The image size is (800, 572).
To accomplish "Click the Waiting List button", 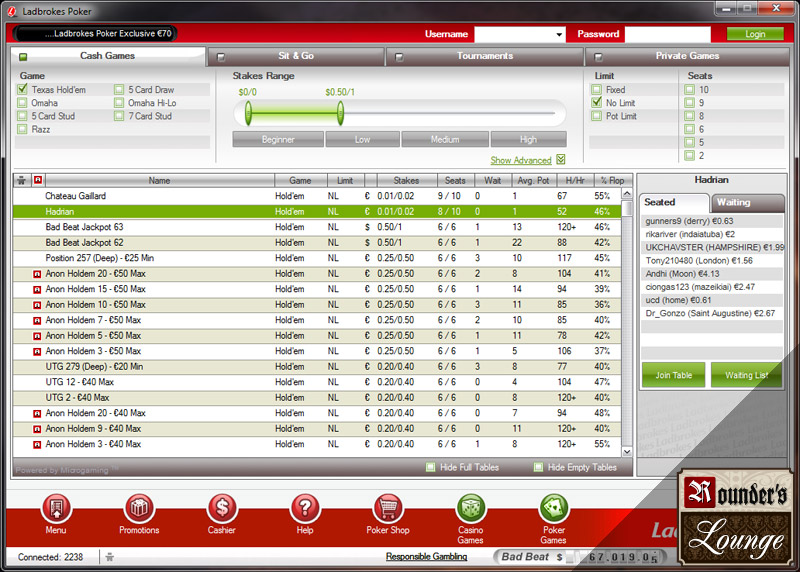I will click(x=746, y=375).
